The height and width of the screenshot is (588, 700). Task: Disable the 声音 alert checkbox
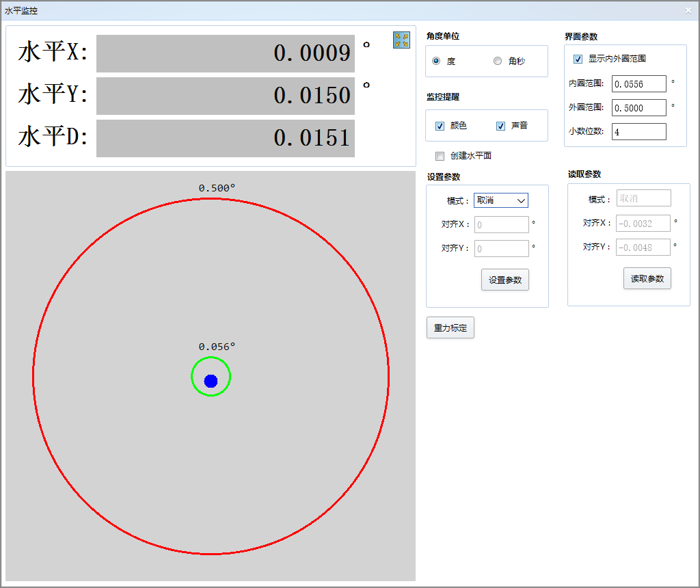(x=501, y=126)
